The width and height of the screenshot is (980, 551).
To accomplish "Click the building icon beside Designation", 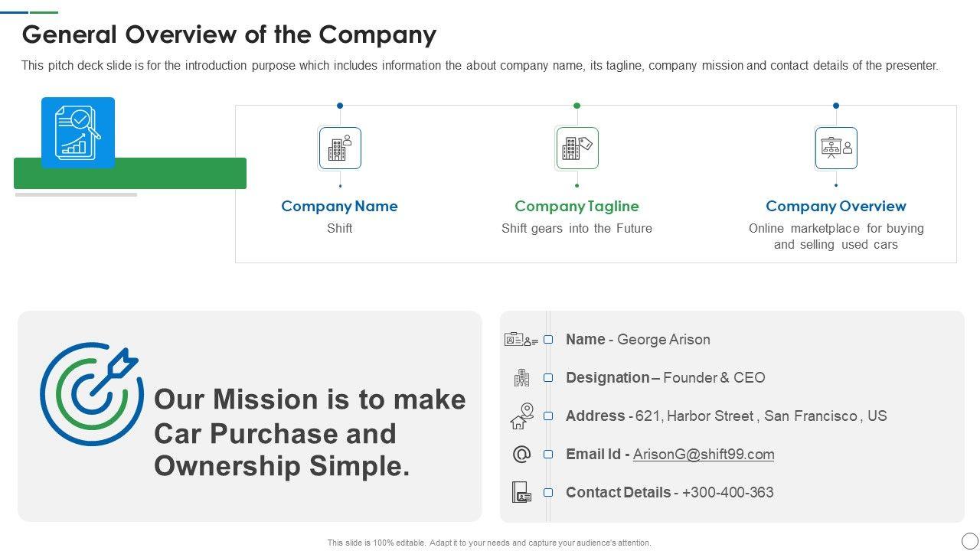I will click(521, 377).
